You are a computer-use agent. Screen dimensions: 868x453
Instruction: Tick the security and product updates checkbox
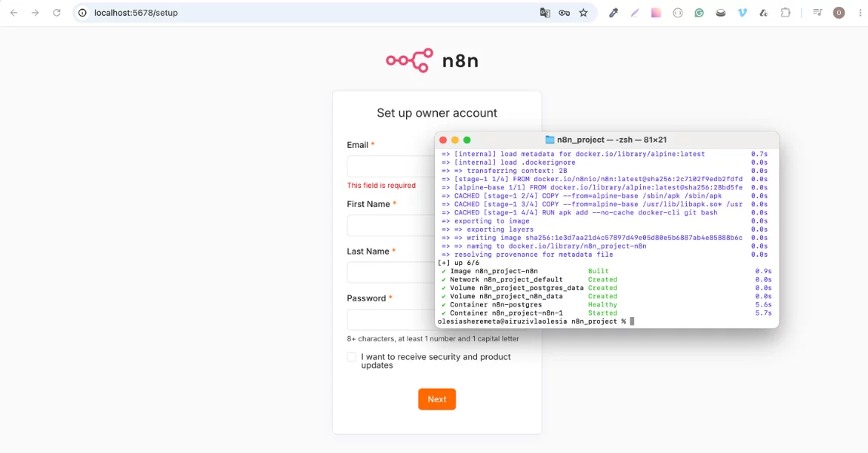point(352,357)
